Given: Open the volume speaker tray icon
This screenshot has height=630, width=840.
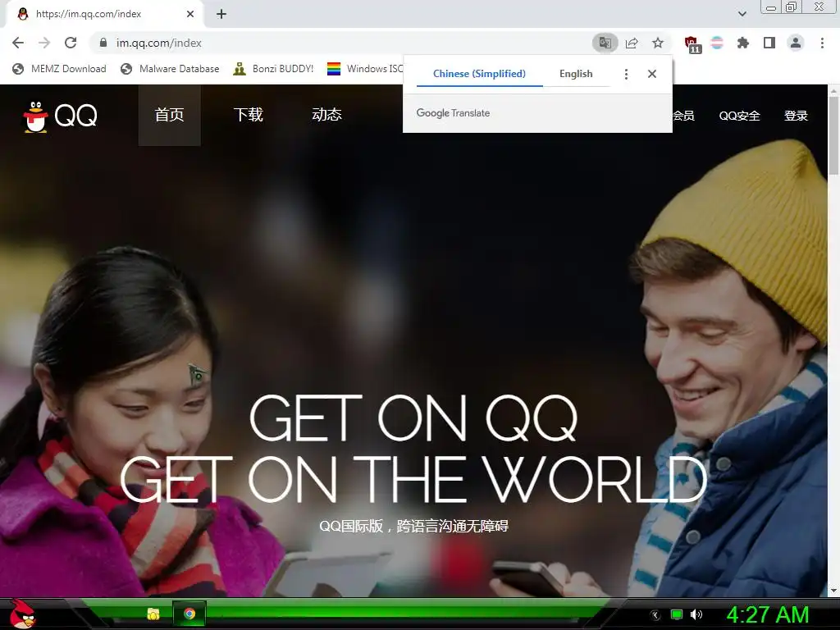Looking at the screenshot, I should (x=696, y=614).
